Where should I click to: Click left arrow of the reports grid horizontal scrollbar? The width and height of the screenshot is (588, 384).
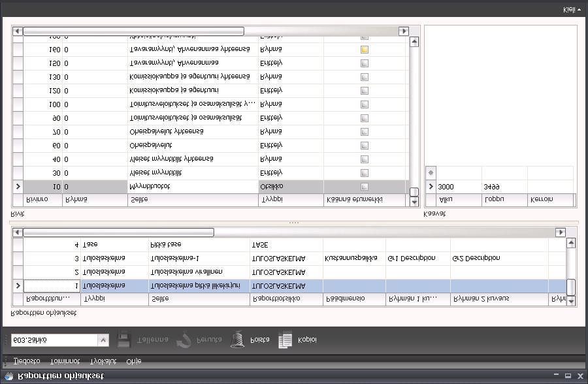(18, 232)
